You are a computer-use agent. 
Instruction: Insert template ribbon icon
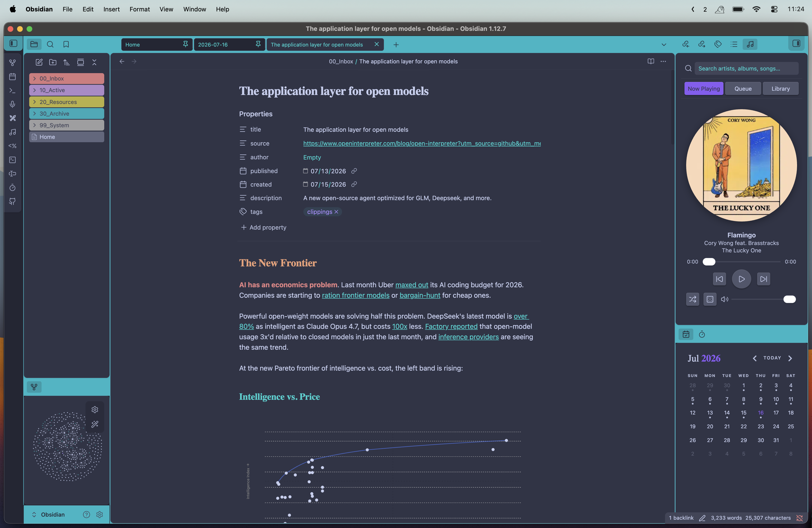tap(13, 146)
